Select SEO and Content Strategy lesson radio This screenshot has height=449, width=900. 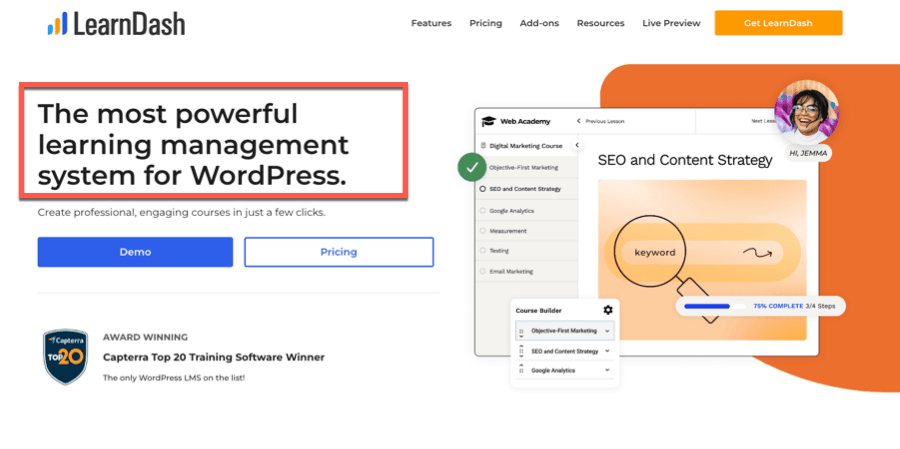(x=483, y=189)
